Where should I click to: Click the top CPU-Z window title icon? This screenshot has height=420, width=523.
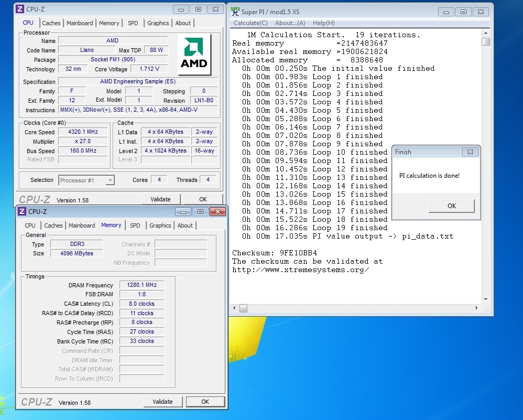[x=20, y=9]
